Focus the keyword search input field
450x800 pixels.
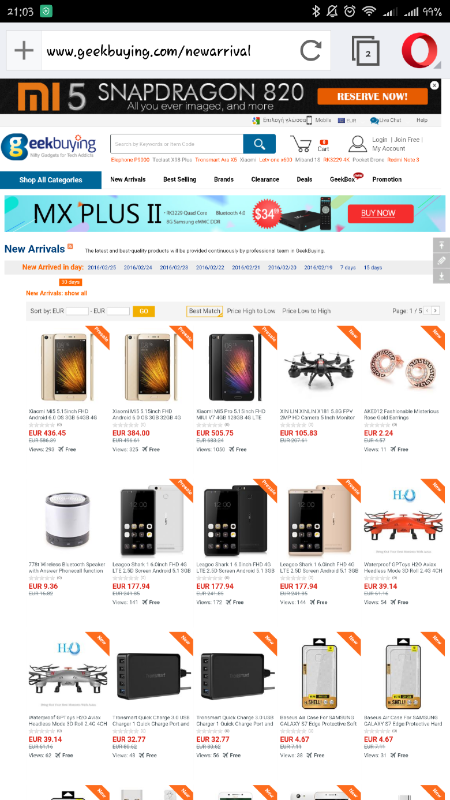pyautogui.click(x=177, y=144)
